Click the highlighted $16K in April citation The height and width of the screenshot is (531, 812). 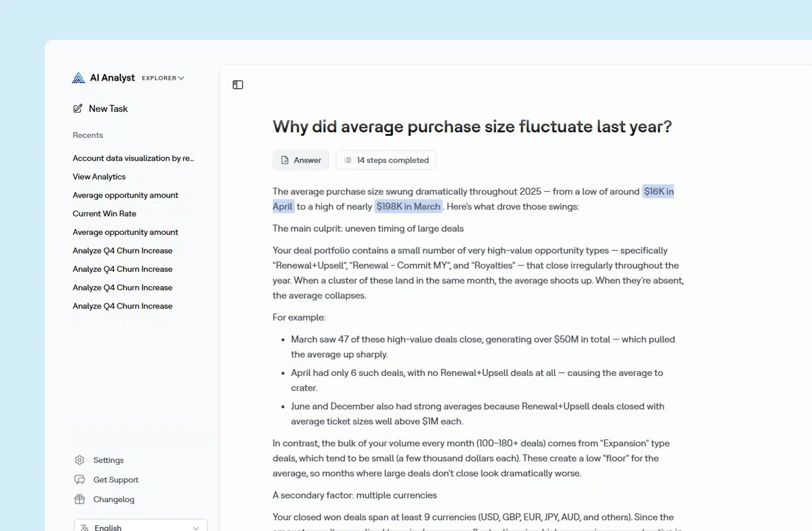pos(658,192)
